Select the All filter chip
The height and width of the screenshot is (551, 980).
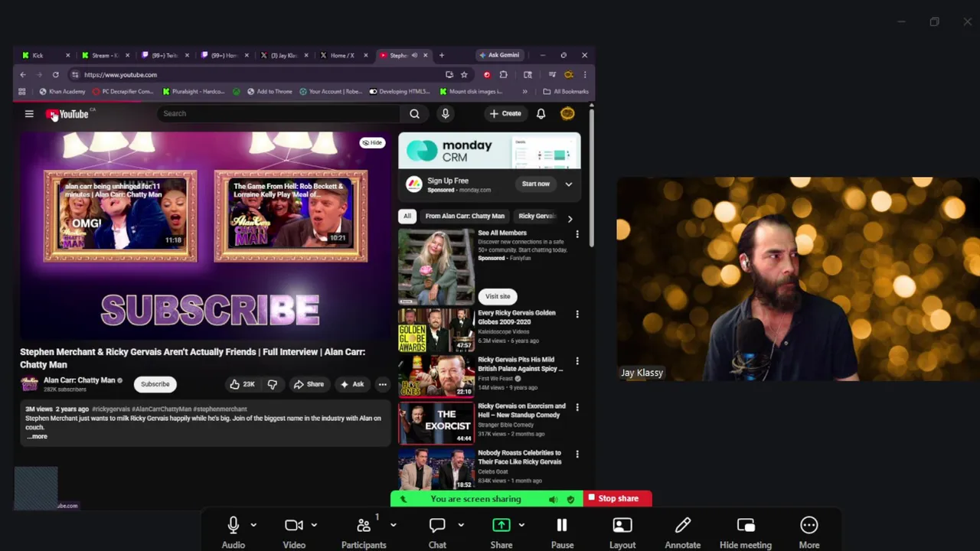point(407,217)
